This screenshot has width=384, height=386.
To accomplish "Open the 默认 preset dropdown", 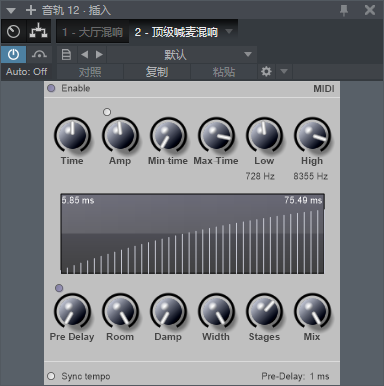I will 182,54.
